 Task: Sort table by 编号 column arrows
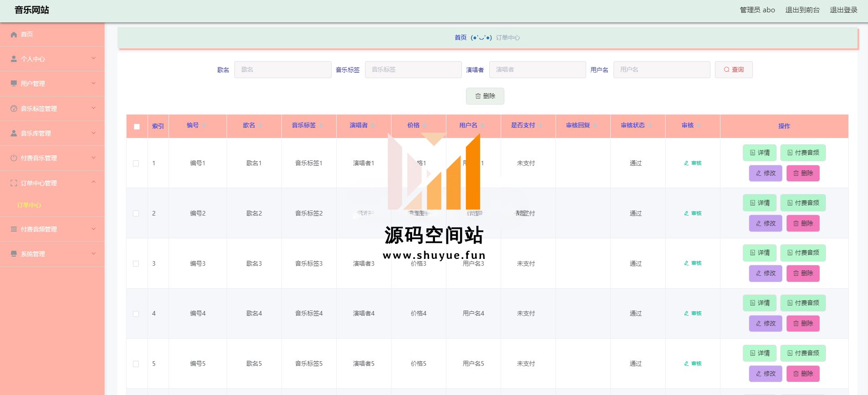coord(204,126)
